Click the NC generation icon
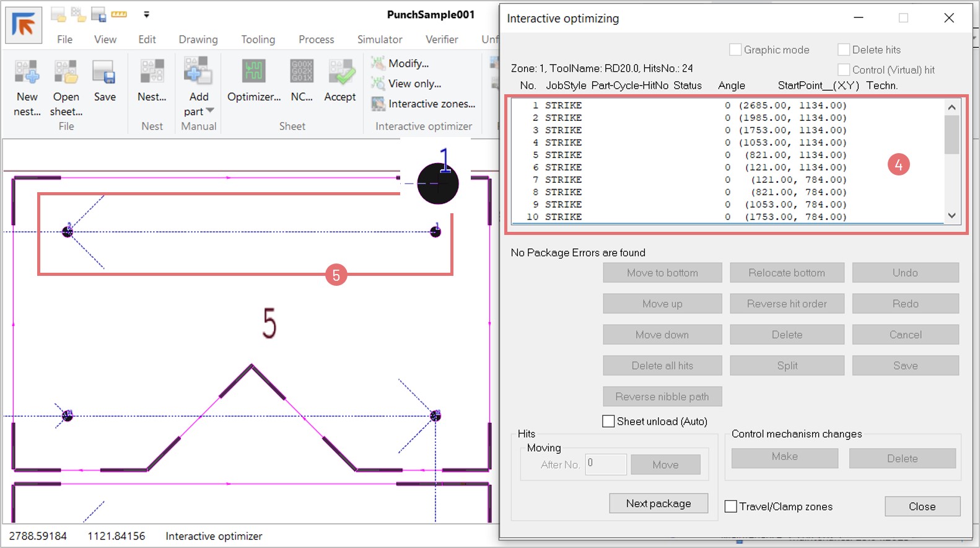The width and height of the screenshot is (980, 548). pos(302,73)
